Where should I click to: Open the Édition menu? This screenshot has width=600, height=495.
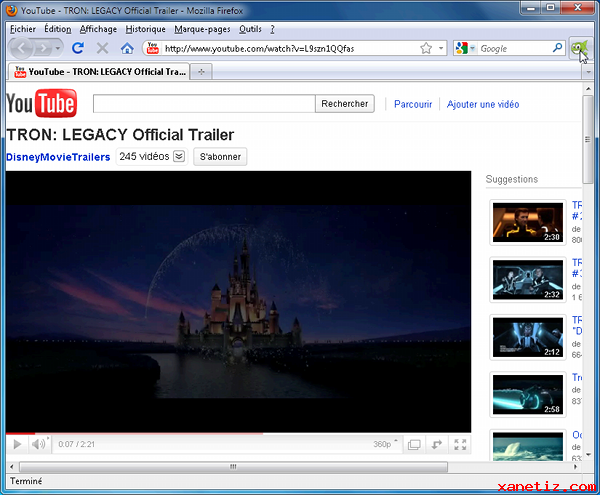pos(58,29)
